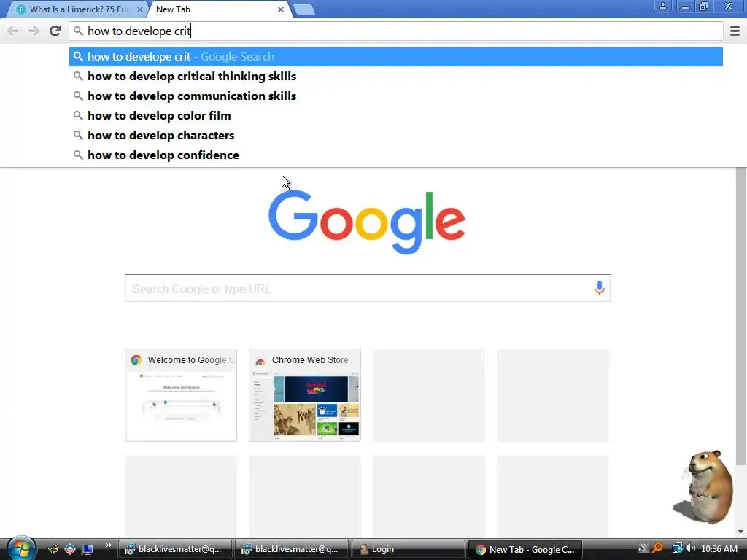The width and height of the screenshot is (747, 560).
Task: Start voice search with microphone icon
Action: [x=600, y=288]
